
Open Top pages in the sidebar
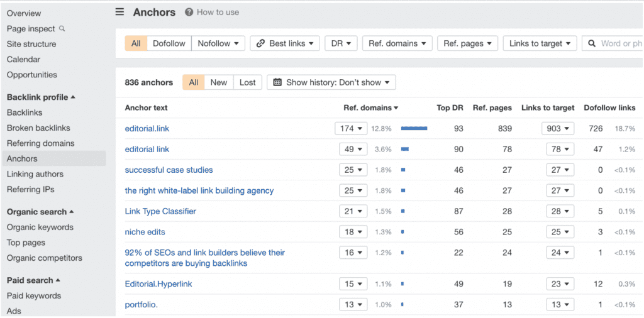pyautogui.click(x=26, y=243)
